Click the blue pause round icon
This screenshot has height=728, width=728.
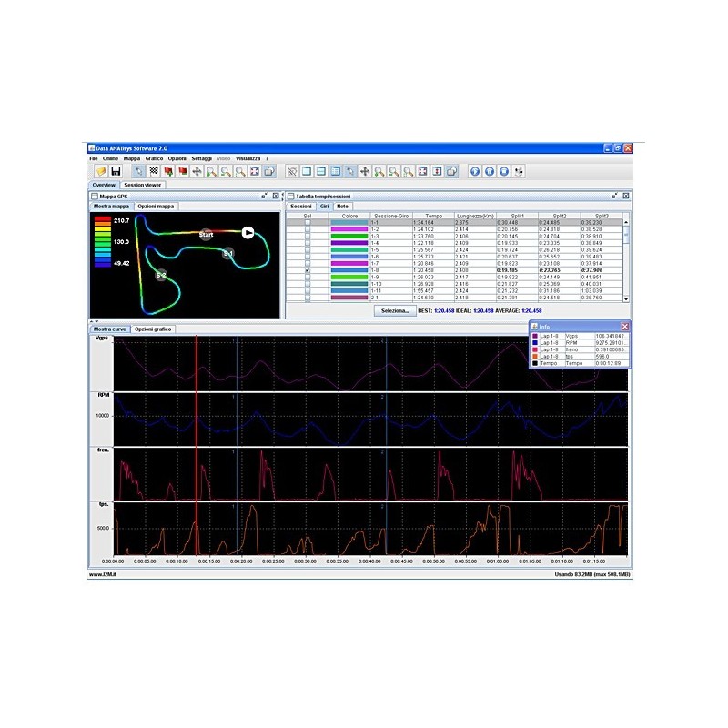click(x=490, y=171)
